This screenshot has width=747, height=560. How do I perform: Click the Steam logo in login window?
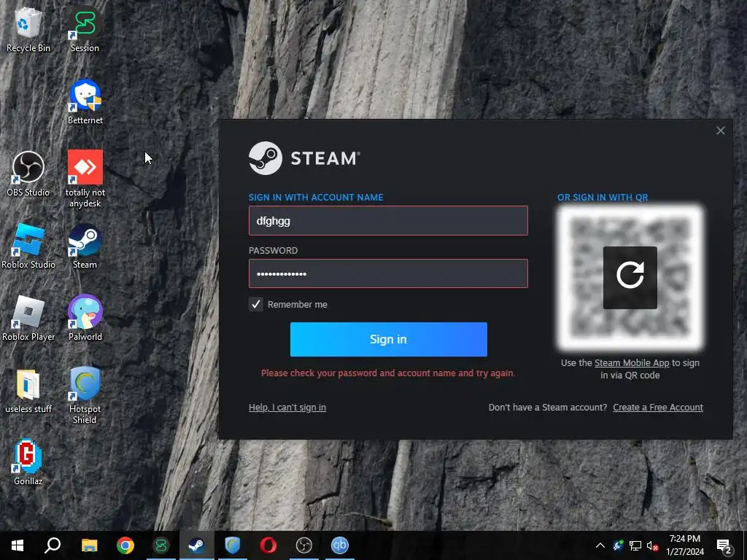point(304,158)
